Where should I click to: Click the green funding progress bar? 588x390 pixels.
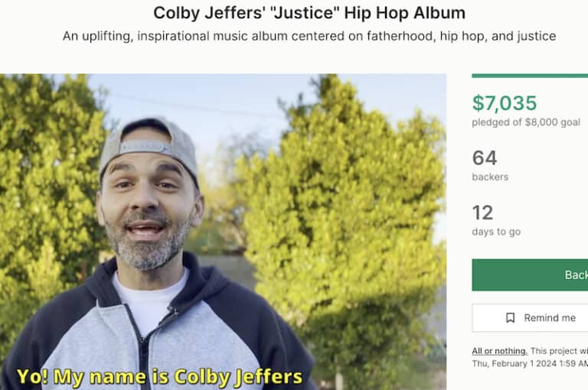click(530, 76)
